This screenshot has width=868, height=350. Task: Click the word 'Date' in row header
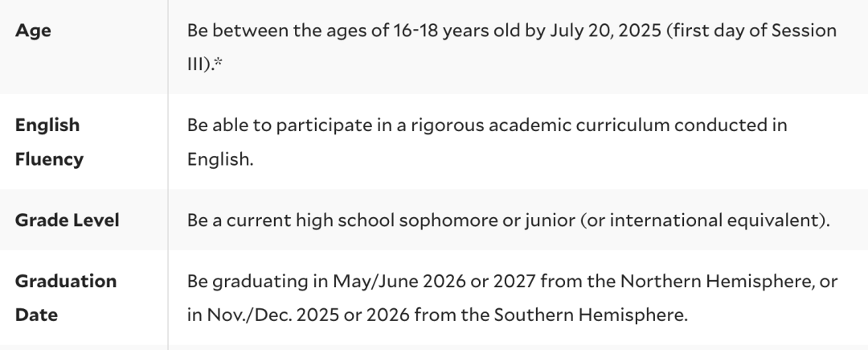tap(36, 315)
